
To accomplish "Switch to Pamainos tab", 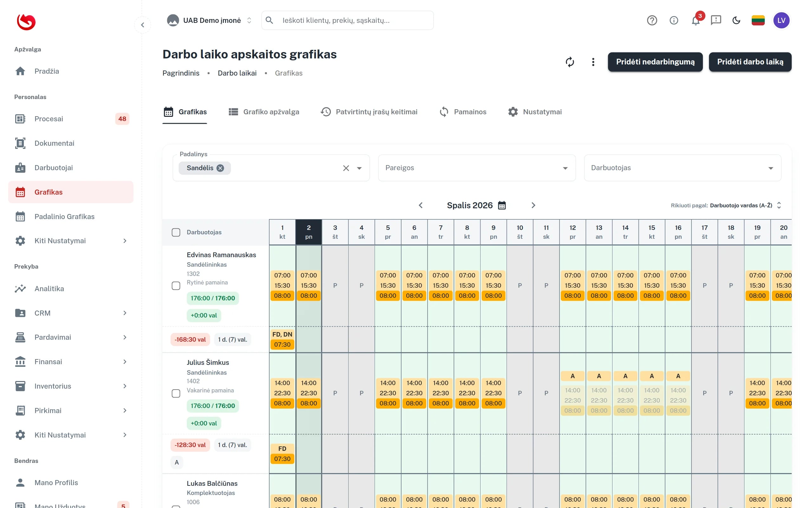I will pyautogui.click(x=463, y=112).
